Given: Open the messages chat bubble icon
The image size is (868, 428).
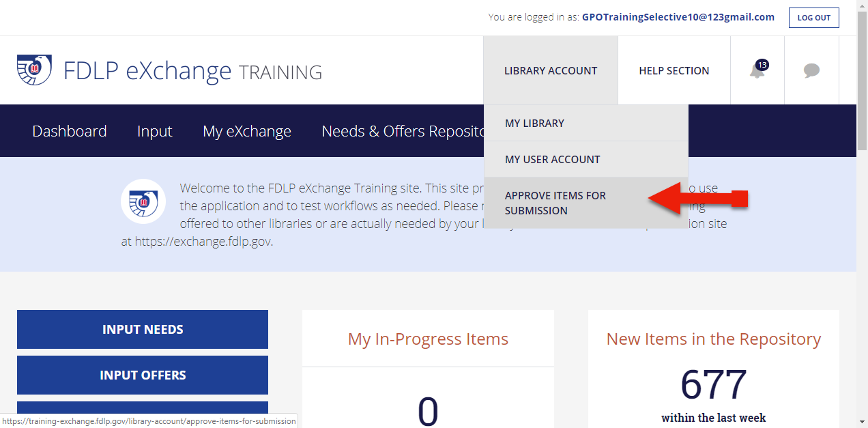Looking at the screenshot, I should coord(811,70).
